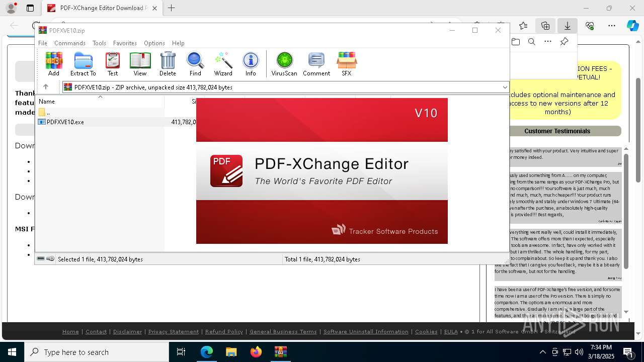Click the Extract To toolbar icon
Image resolution: width=644 pixels, height=362 pixels.
tap(83, 64)
